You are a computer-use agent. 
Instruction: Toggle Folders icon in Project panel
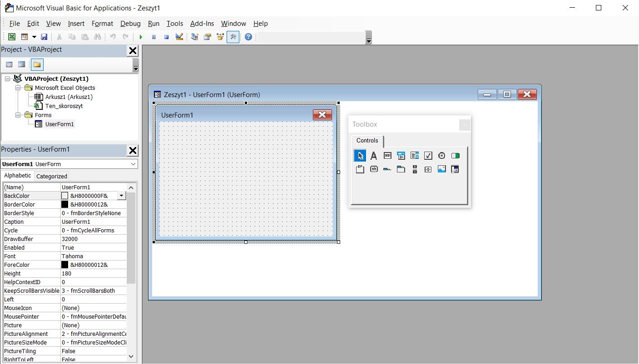37,64
